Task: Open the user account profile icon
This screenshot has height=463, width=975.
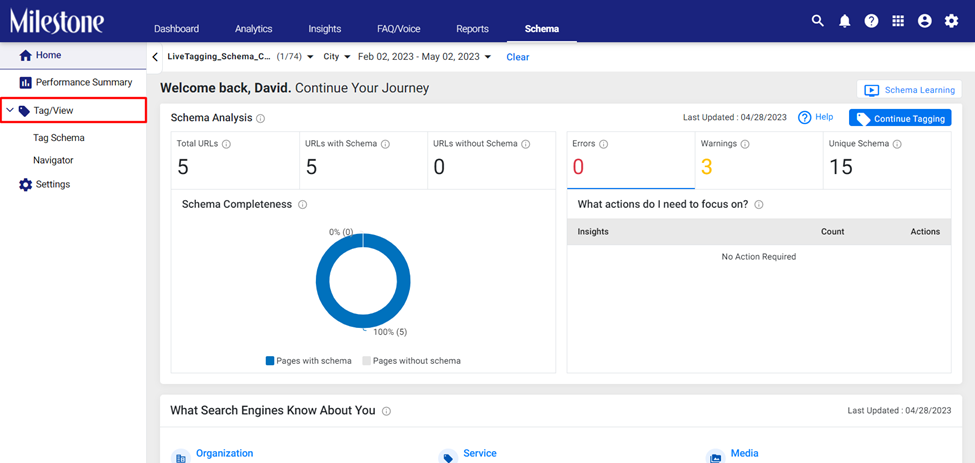Action: click(x=925, y=21)
